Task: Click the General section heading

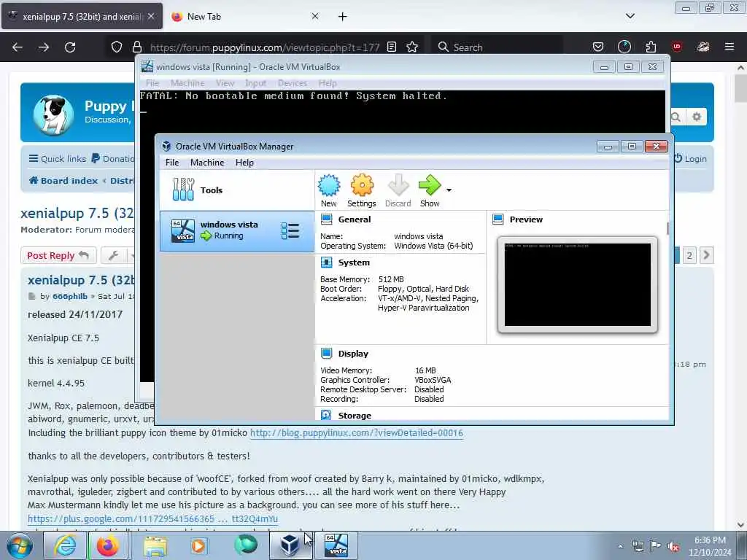Action: pyautogui.click(x=355, y=219)
